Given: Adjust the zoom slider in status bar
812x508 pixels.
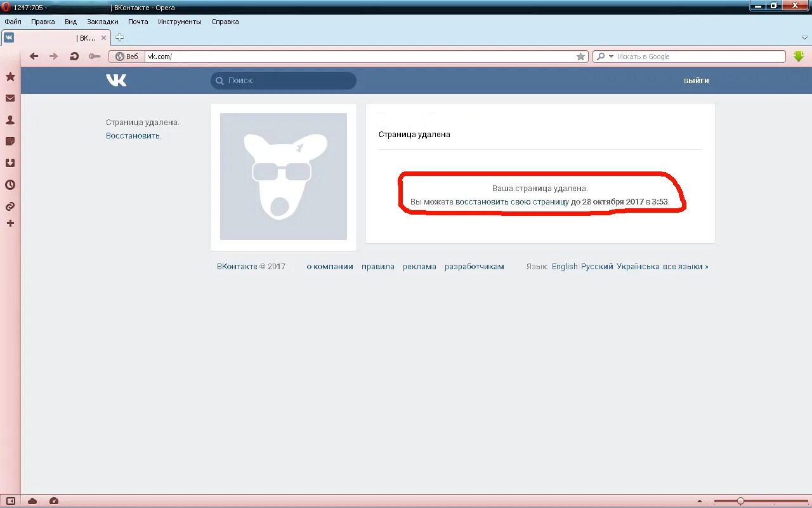Looking at the screenshot, I should (740, 501).
